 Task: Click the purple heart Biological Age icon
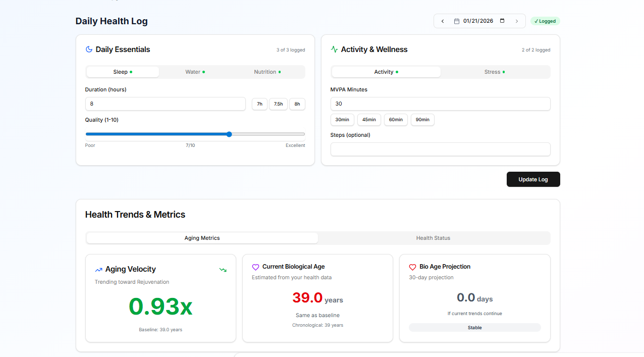click(255, 267)
